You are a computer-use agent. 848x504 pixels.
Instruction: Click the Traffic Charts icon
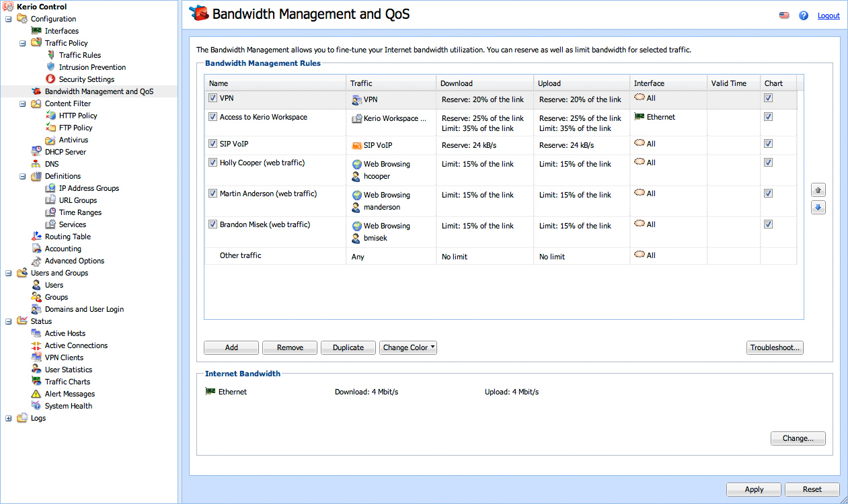[x=37, y=382]
